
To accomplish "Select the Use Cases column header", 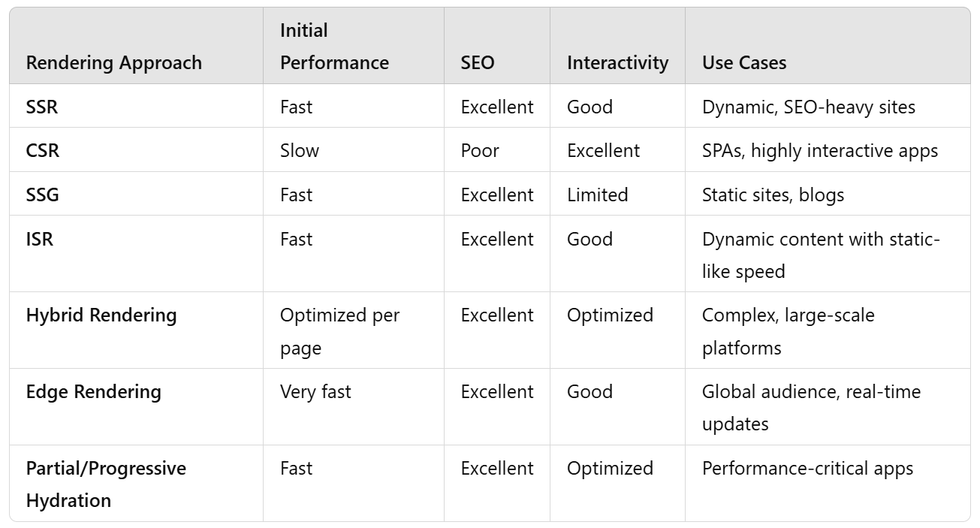I will (744, 62).
